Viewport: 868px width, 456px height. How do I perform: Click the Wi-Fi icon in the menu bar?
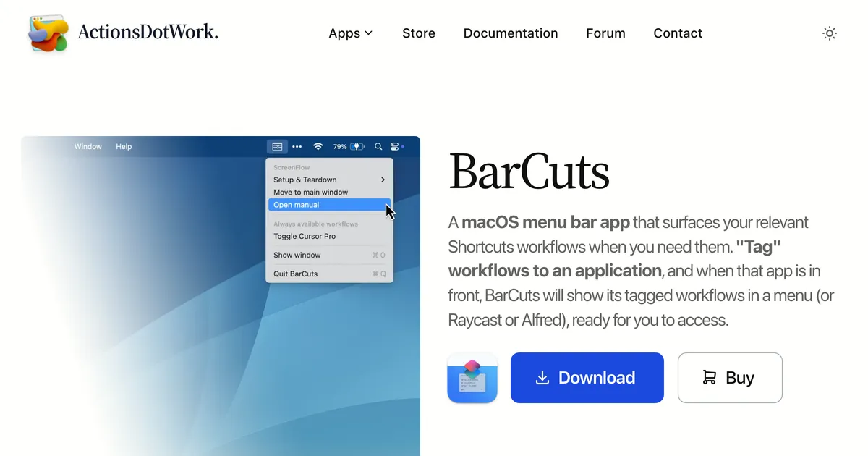318,146
